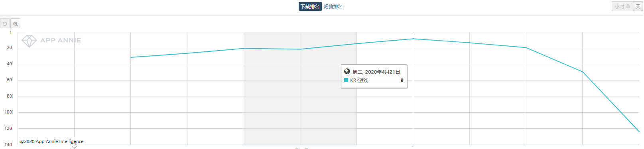Activate the magnifier zoom-in tool
Image resolution: width=644 pixels, height=149 pixels.
[15, 24]
